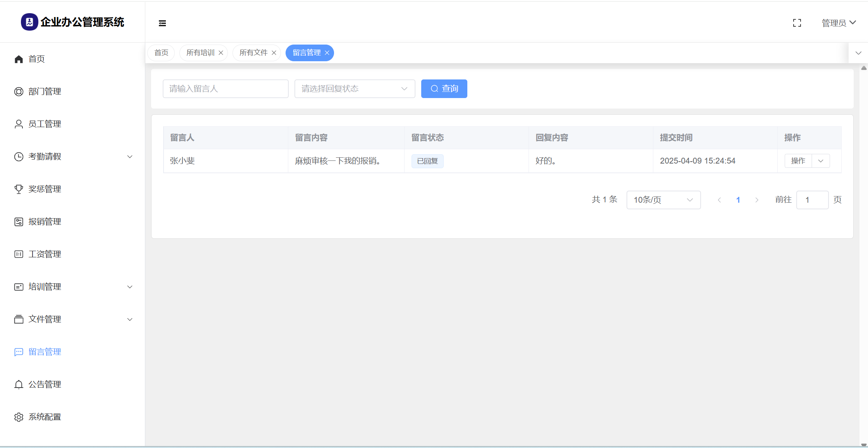The width and height of the screenshot is (868, 448).
Task: Switch to the 所有文件 tab
Action: [x=253, y=53]
